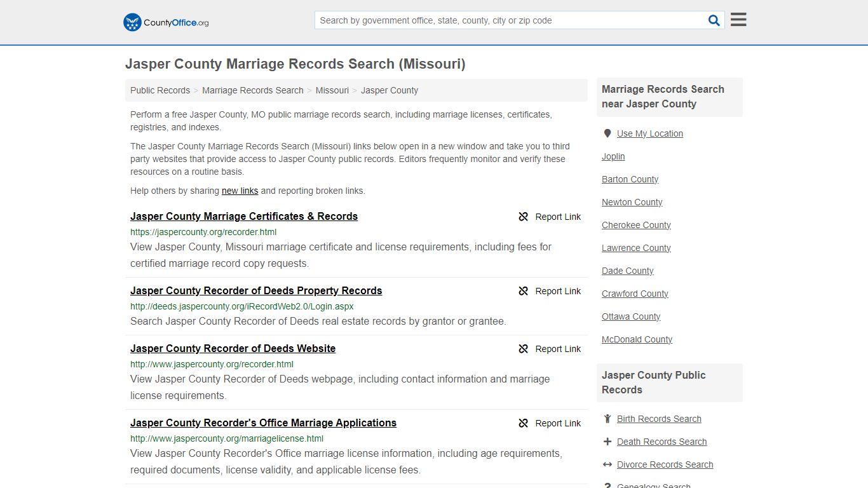Open Missouri breadcrumb
868x488 pixels.
click(x=332, y=90)
